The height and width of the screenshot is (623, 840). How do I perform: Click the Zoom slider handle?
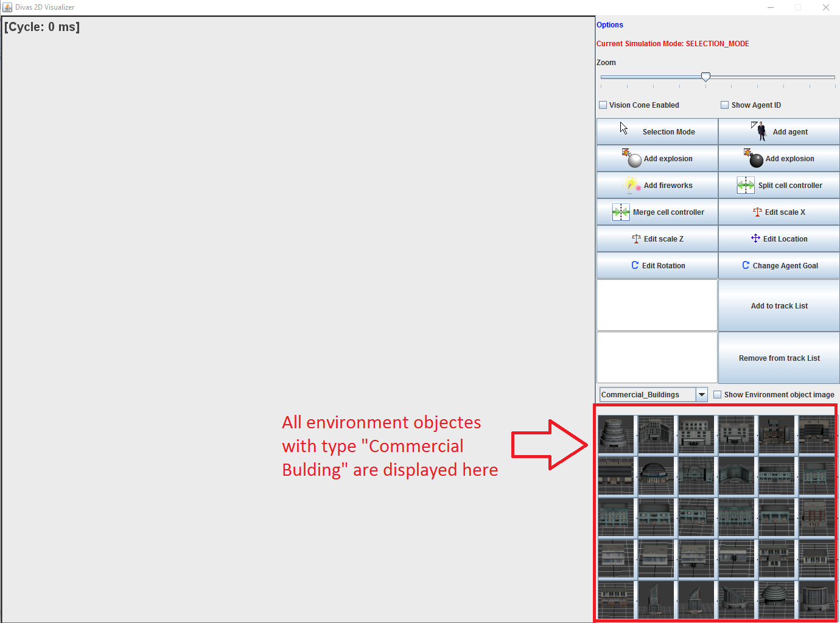(x=705, y=77)
